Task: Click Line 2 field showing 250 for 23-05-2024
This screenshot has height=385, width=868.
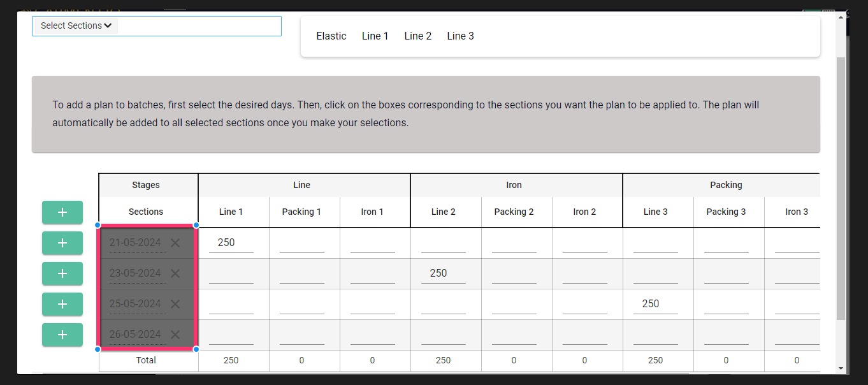Action: [x=444, y=273]
